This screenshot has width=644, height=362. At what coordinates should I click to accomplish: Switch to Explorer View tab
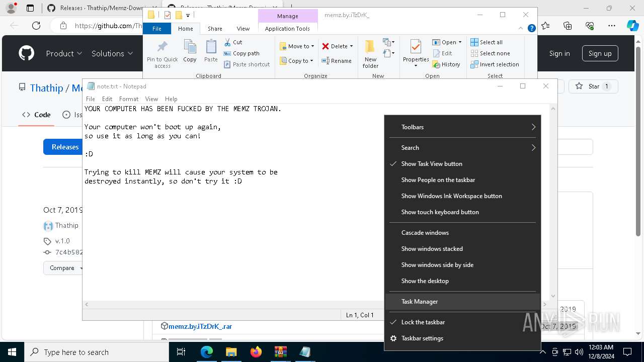click(243, 29)
